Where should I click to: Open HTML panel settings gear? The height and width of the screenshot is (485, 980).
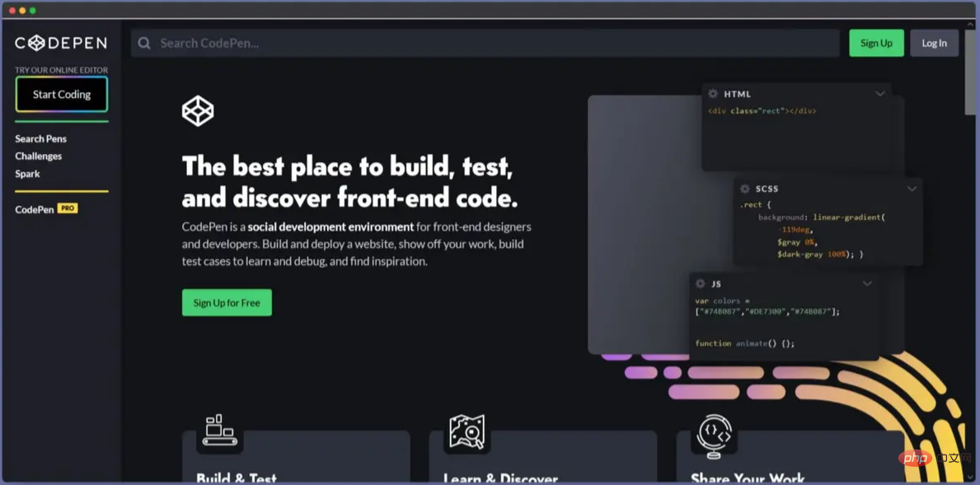[713, 94]
